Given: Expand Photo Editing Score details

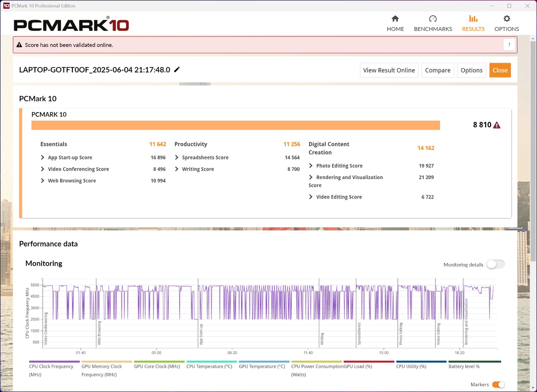Looking at the screenshot, I should point(311,166).
